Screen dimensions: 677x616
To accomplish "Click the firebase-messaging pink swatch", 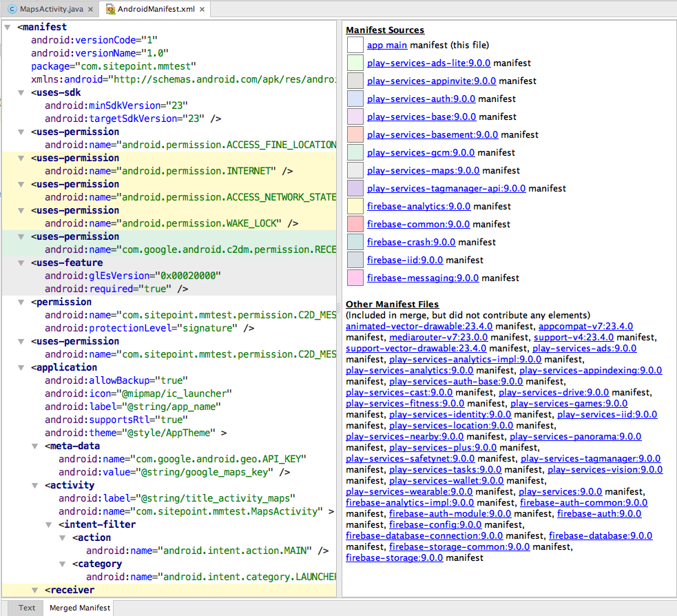I will click(x=355, y=278).
